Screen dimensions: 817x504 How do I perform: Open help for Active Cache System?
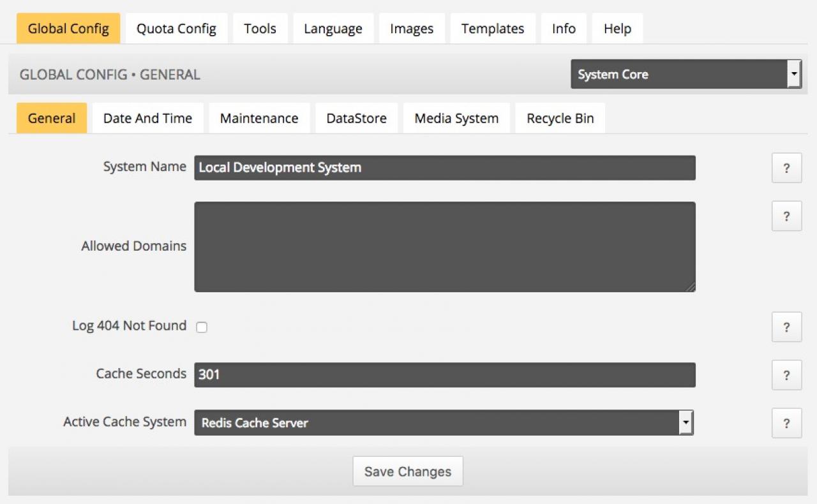(x=786, y=423)
